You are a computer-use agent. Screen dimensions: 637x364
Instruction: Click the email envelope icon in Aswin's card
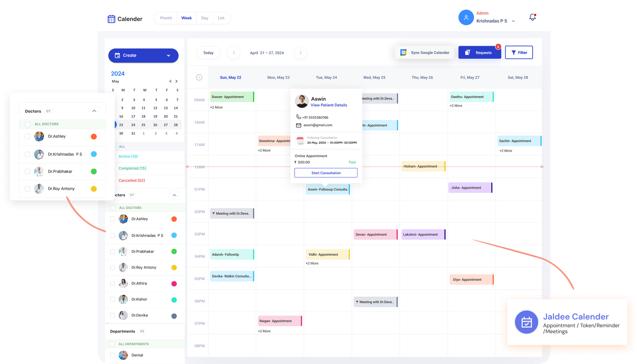299,125
